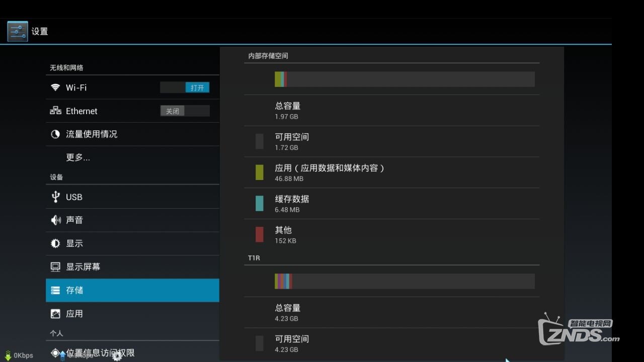Click T1R 可用空间 4.23 GB row

click(x=392, y=343)
